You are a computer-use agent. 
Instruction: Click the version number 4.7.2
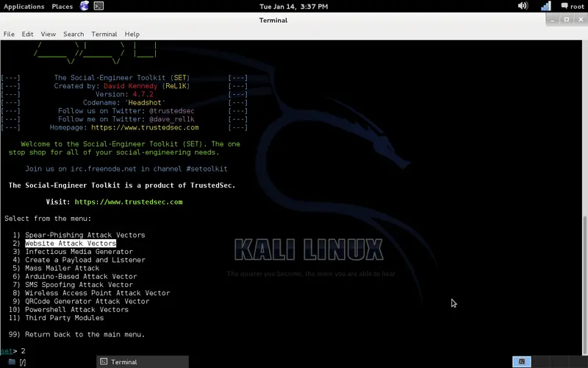[x=143, y=94]
